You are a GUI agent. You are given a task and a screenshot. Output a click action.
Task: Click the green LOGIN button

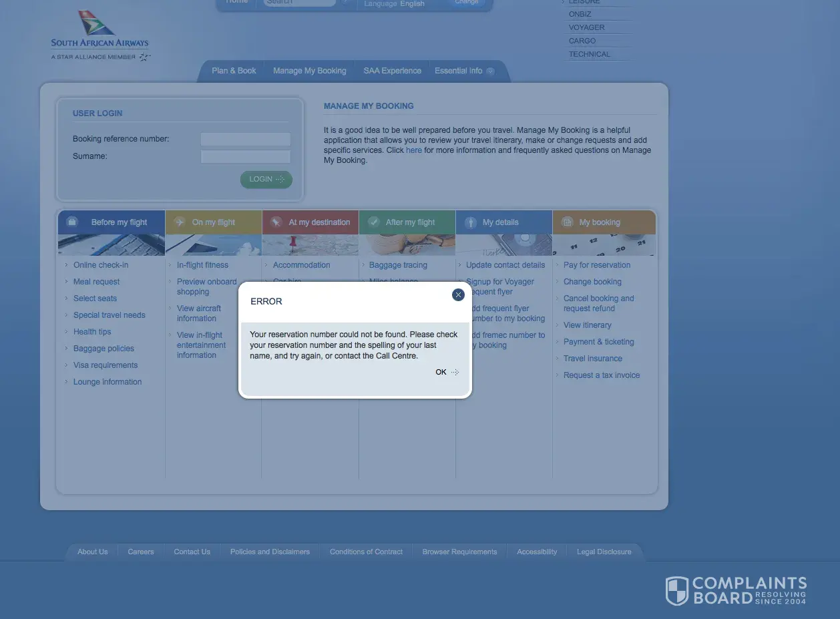point(266,179)
